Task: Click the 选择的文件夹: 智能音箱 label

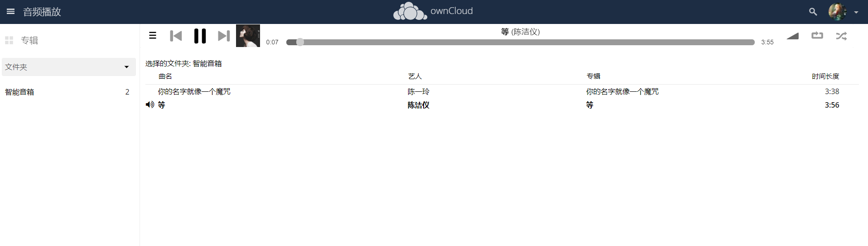Action: (x=183, y=63)
